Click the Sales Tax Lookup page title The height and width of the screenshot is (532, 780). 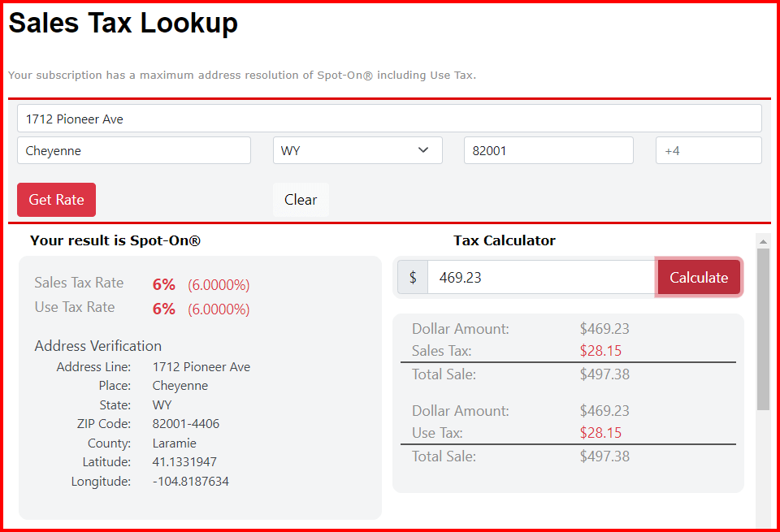click(123, 23)
